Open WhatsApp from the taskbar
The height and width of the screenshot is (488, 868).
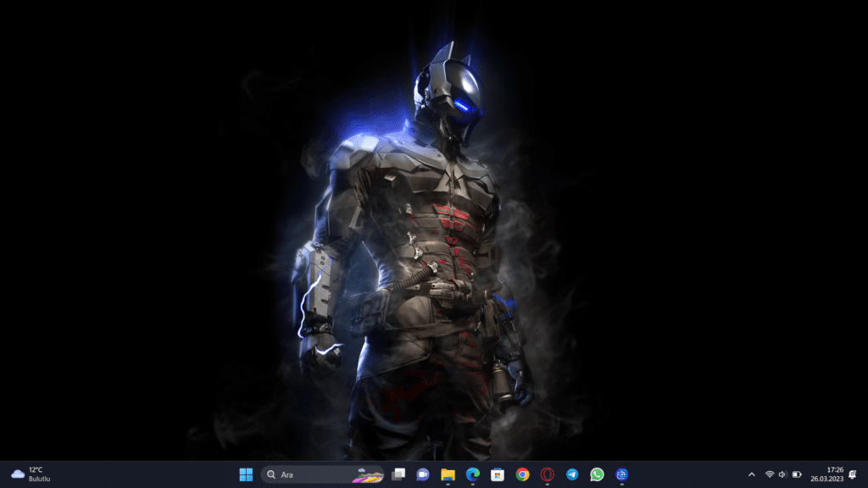pos(597,474)
